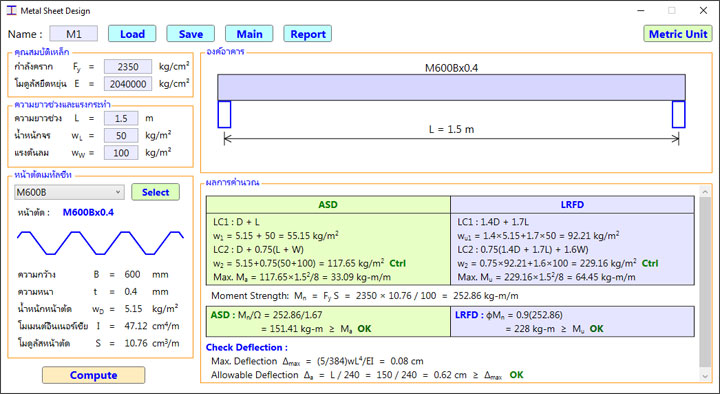Click the 'LC1 : 1.4D + 1.7L' text
720x394 pixels.
(493, 222)
